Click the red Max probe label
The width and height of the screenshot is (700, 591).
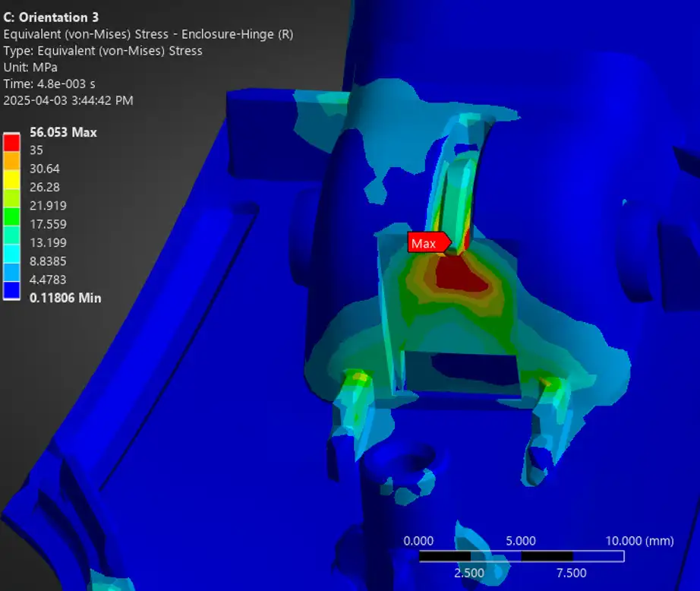[x=430, y=243]
